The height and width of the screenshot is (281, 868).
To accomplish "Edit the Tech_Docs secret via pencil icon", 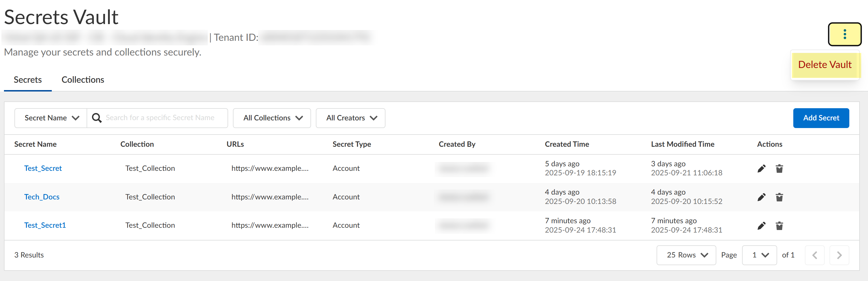I will [x=761, y=197].
